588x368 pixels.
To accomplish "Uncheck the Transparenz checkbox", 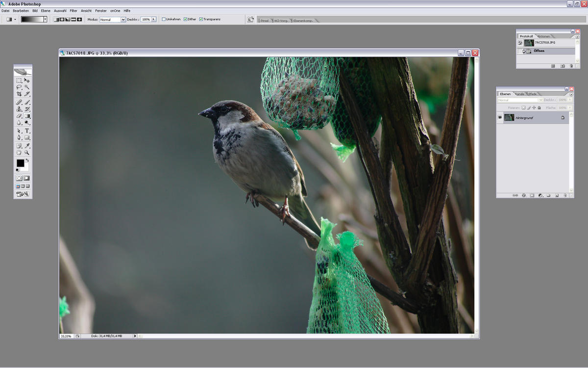I will (201, 19).
